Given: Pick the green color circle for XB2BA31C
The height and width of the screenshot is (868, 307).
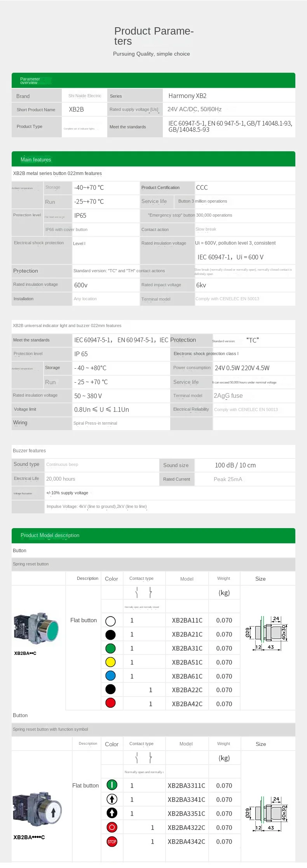Looking at the screenshot, I should (110, 648).
